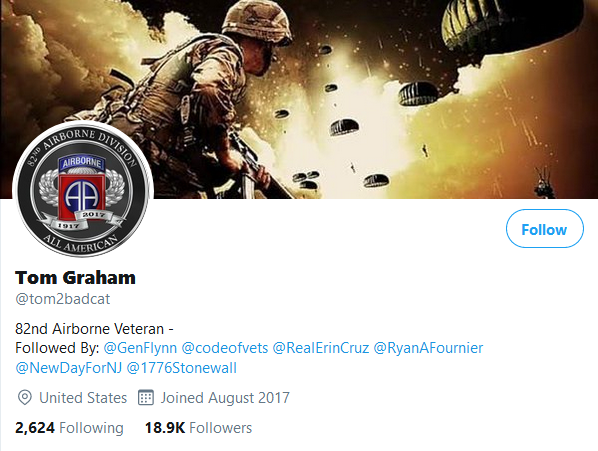This screenshot has height=451, width=598.
Task: Click the calendar joined-date icon
Action: [x=146, y=398]
